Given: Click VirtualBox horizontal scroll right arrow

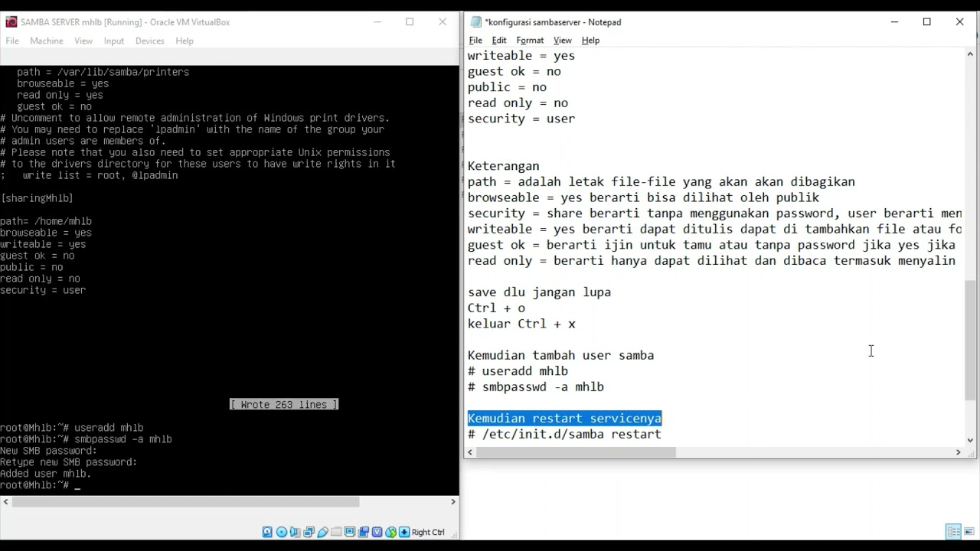Looking at the screenshot, I should pyautogui.click(x=453, y=502).
